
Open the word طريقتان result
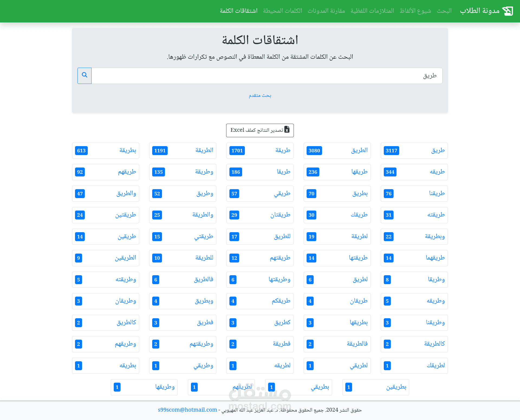pyautogui.click(x=280, y=215)
